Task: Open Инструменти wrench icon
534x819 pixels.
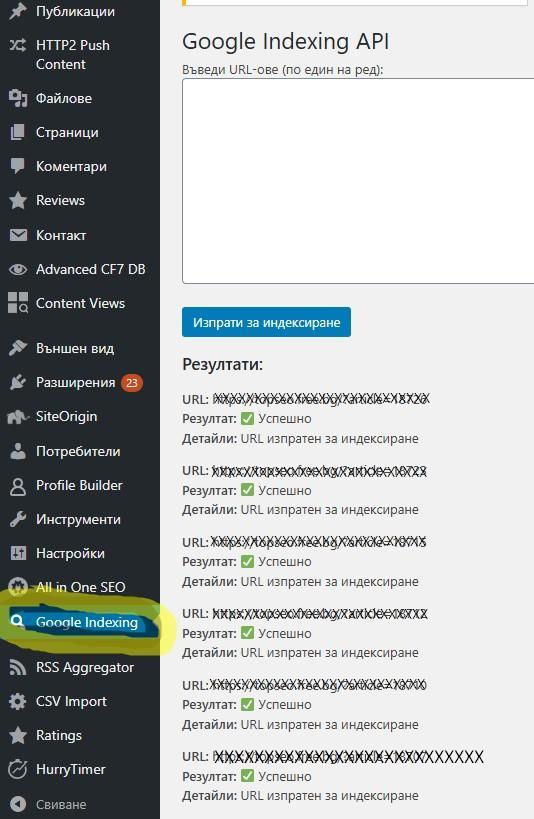Action: tap(18, 519)
